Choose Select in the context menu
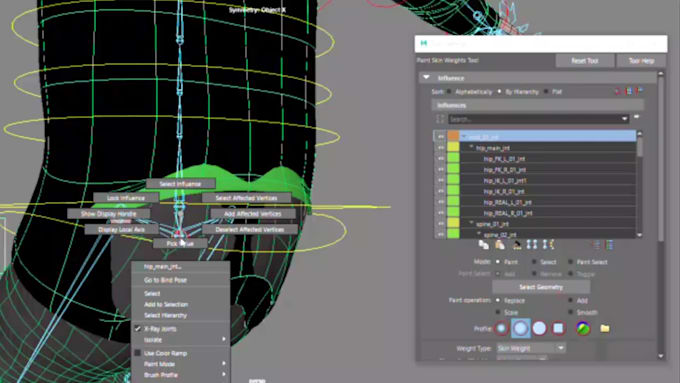The height and width of the screenshot is (383, 680). point(181,294)
